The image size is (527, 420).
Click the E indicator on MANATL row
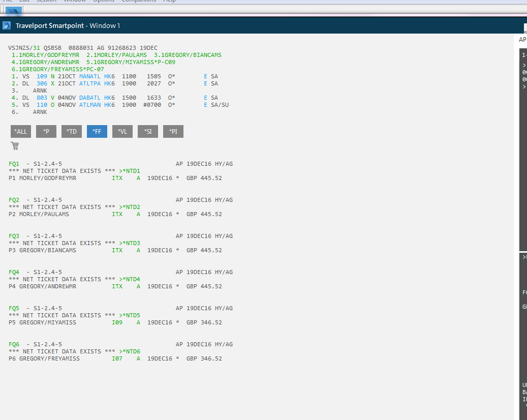205,76
